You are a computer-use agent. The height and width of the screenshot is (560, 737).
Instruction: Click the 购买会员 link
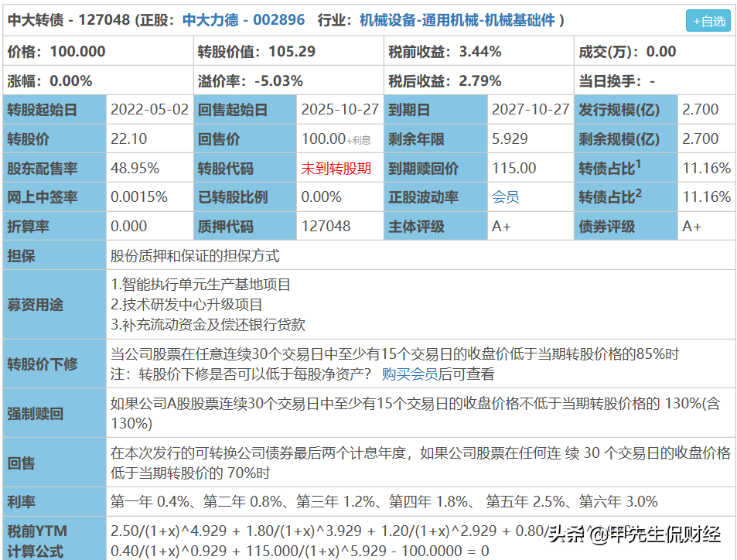[x=410, y=374]
